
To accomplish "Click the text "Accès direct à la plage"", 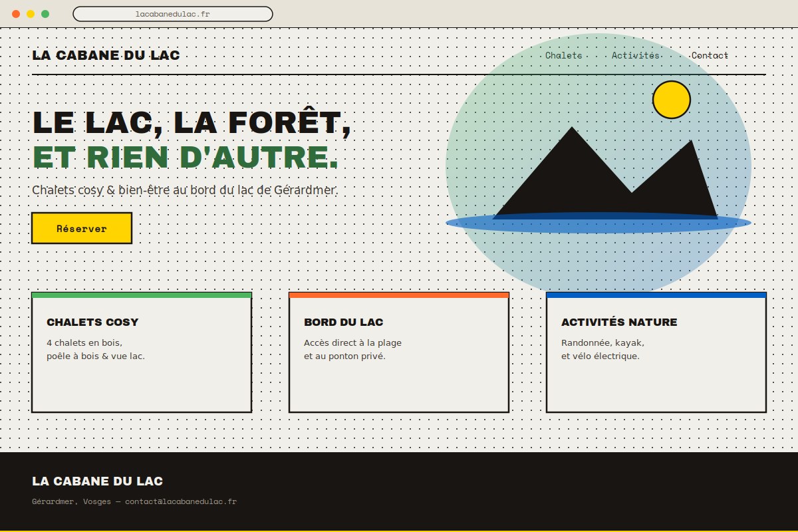I will [352, 343].
